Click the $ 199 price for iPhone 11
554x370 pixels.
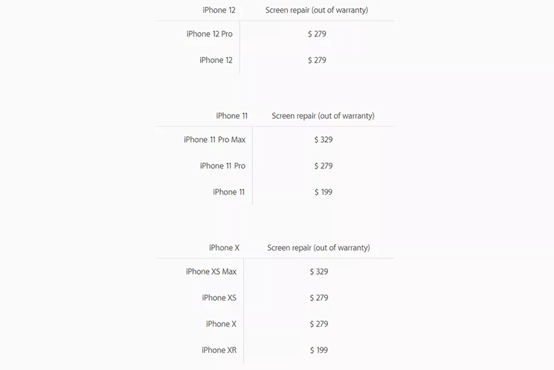(x=324, y=192)
